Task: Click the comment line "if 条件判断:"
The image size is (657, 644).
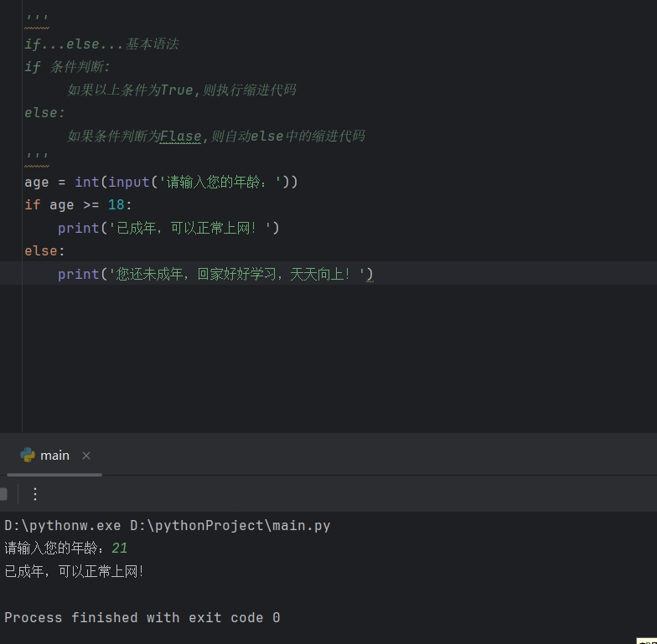Action: (x=67, y=67)
